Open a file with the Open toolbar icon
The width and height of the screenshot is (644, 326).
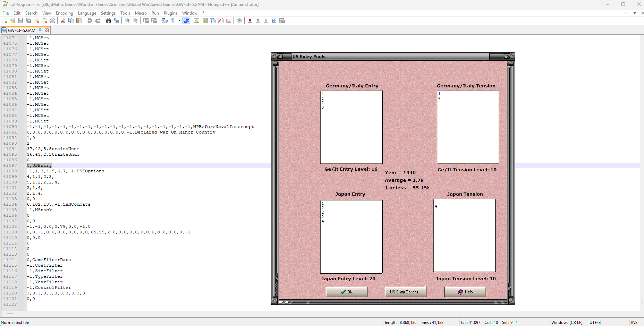[x=12, y=20]
